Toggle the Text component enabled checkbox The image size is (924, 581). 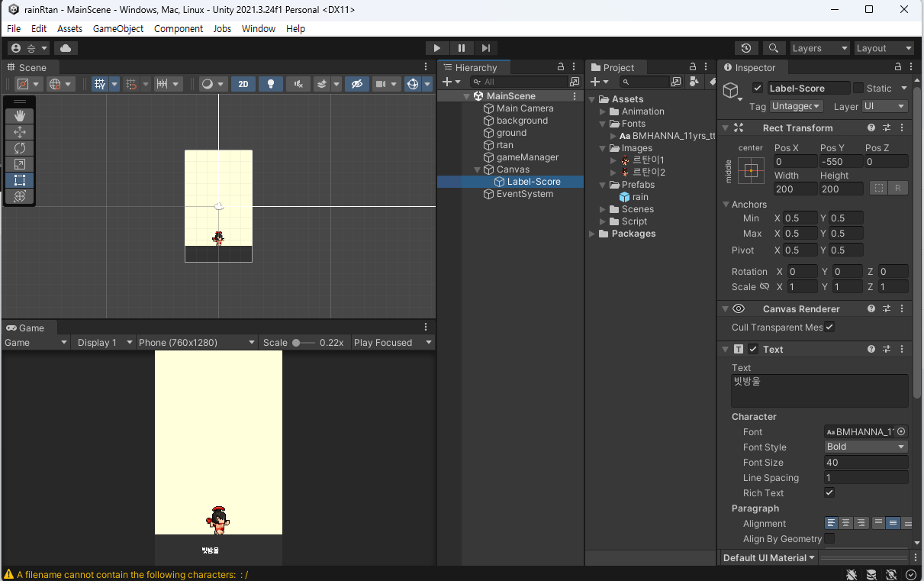(x=753, y=350)
